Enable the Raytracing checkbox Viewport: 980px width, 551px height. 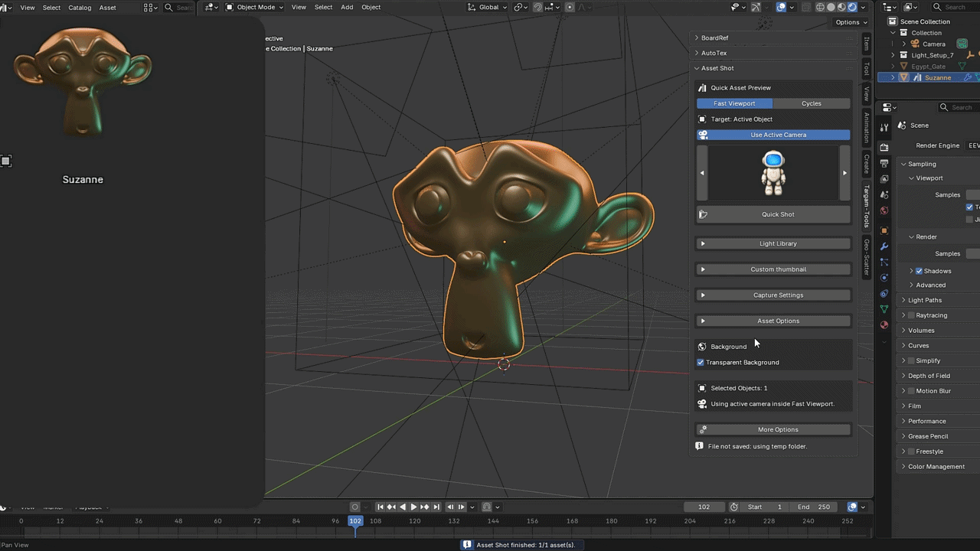[911, 315]
